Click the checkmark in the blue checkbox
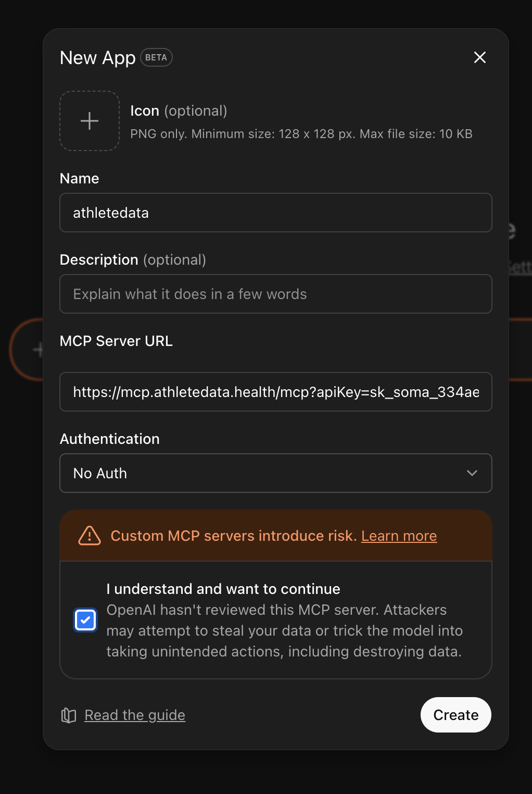This screenshot has height=794, width=532. (x=85, y=620)
